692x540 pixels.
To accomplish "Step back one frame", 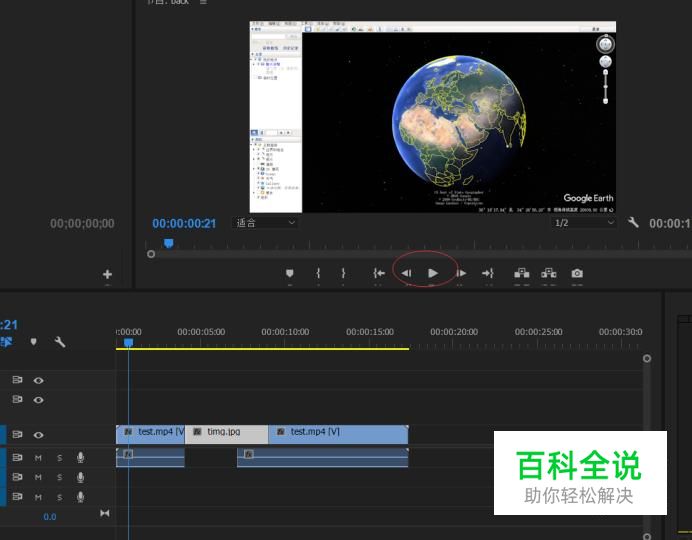I will click(x=406, y=274).
